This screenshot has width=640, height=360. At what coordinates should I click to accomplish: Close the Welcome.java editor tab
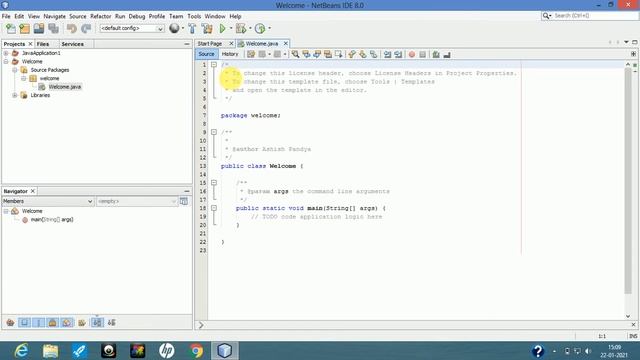tap(286, 44)
